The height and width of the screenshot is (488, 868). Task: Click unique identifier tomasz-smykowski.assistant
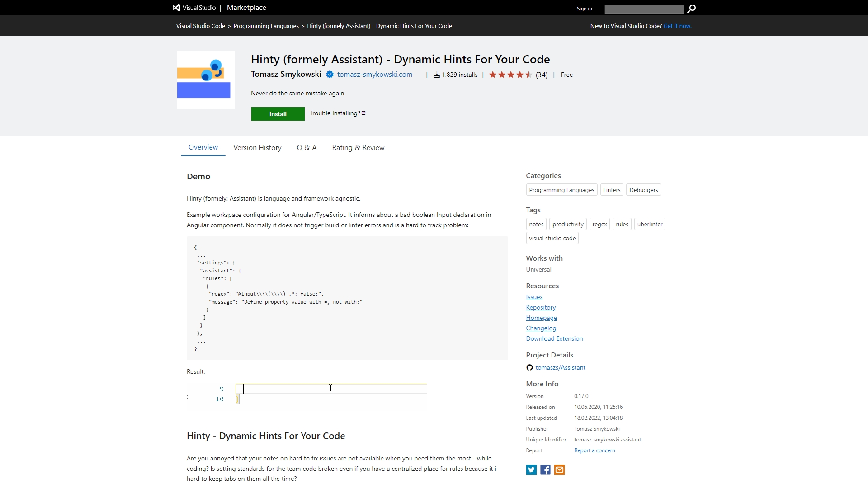point(608,440)
